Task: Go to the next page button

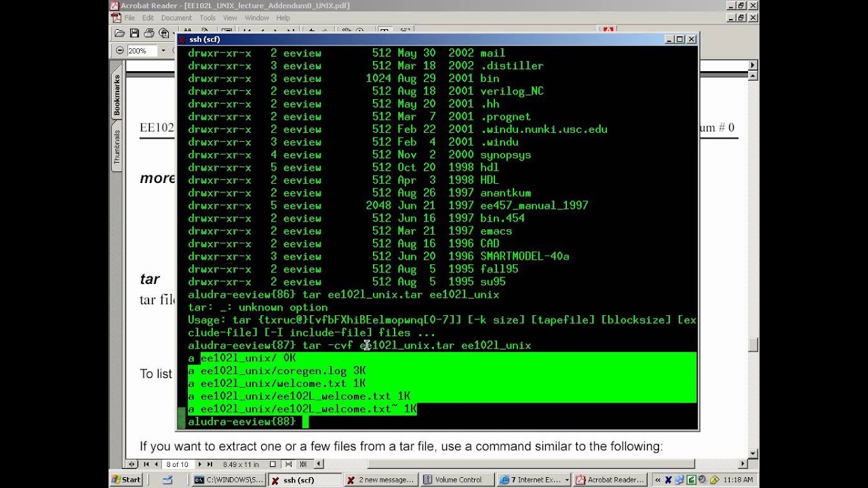Action: click(201, 464)
